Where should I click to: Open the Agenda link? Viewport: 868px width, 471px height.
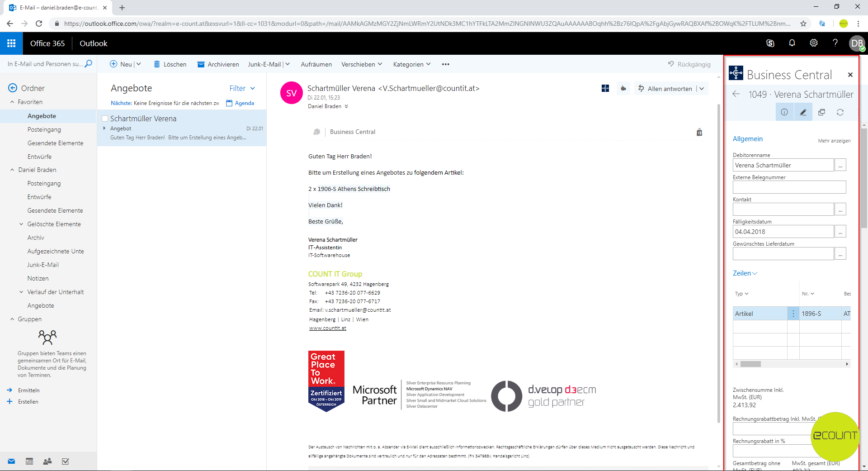[240, 103]
